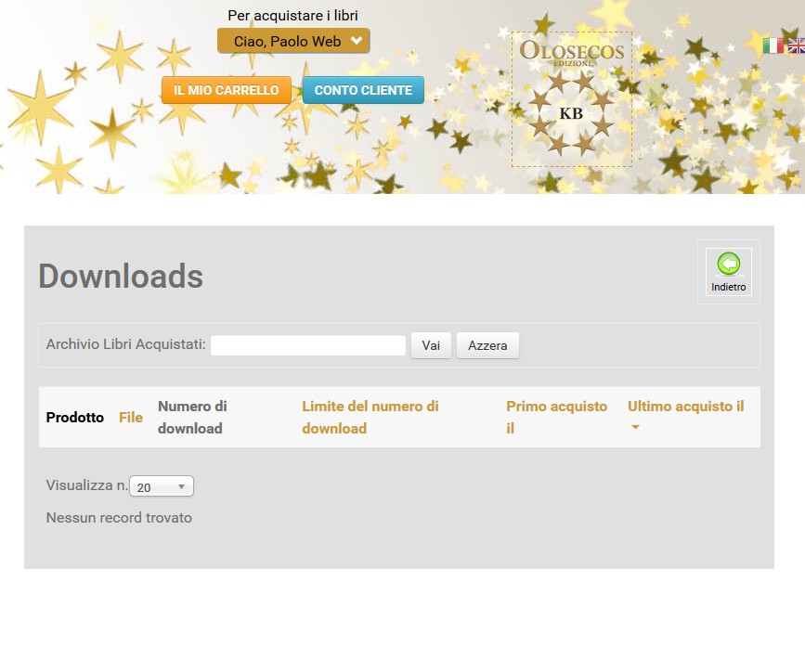Viewport: 805px width, 672px height.
Task: Click the 'Indietro' label under the arrow
Action: coord(729,287)
